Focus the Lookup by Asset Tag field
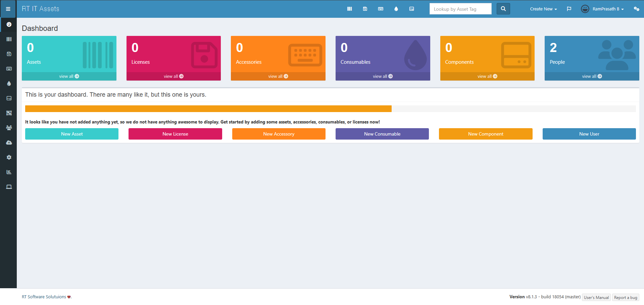This screenshot has height=305, width=644. 460,9
